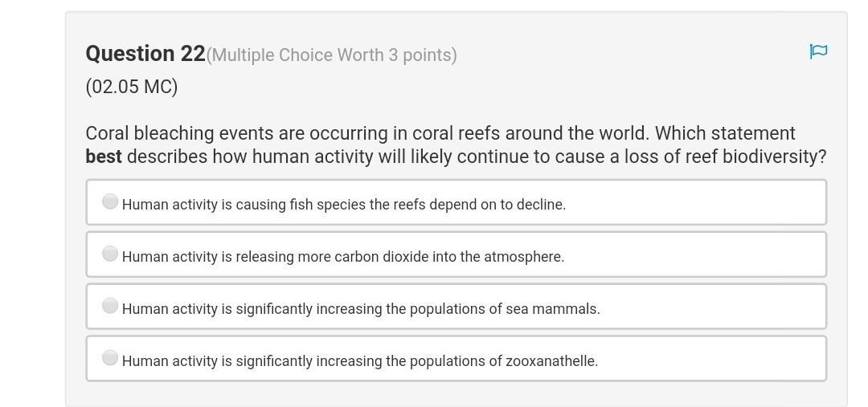Image resolution: width=868 pixels, height=407 pixels.
Task: Select radio button for carbon dioxide answer
Action: [x=110, y=254]
